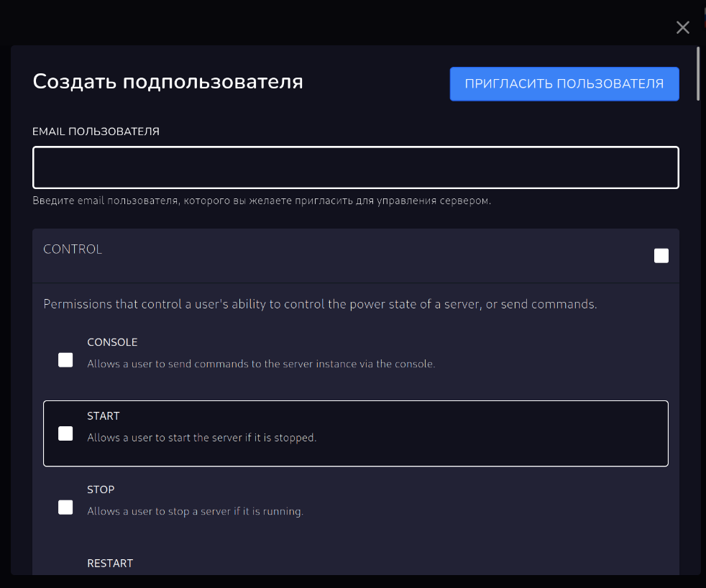Close the subuser creation dialog
Image resolution: width=706 pixels, height=588 pixels.
682,28
